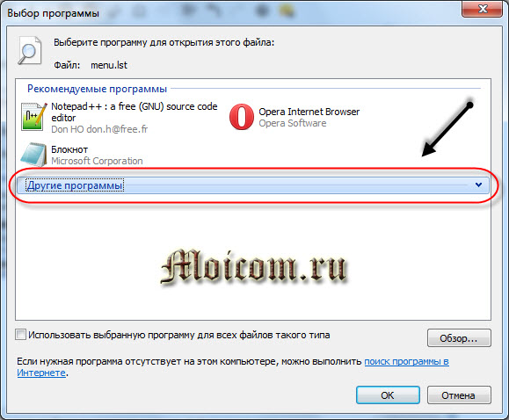Follow the 'поиск программы в' link

[x=406, y=361]
